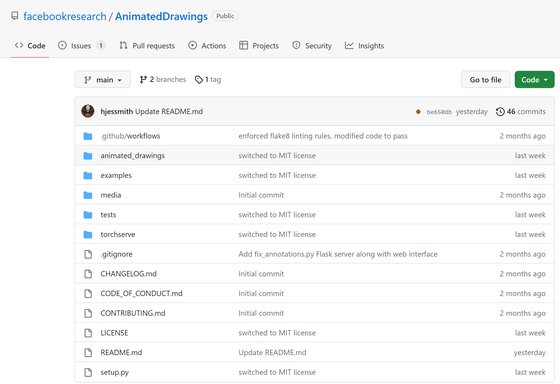Viewport: 560px width, 384px height.
Task: Open the README.md file
Action: coord(121,352)
